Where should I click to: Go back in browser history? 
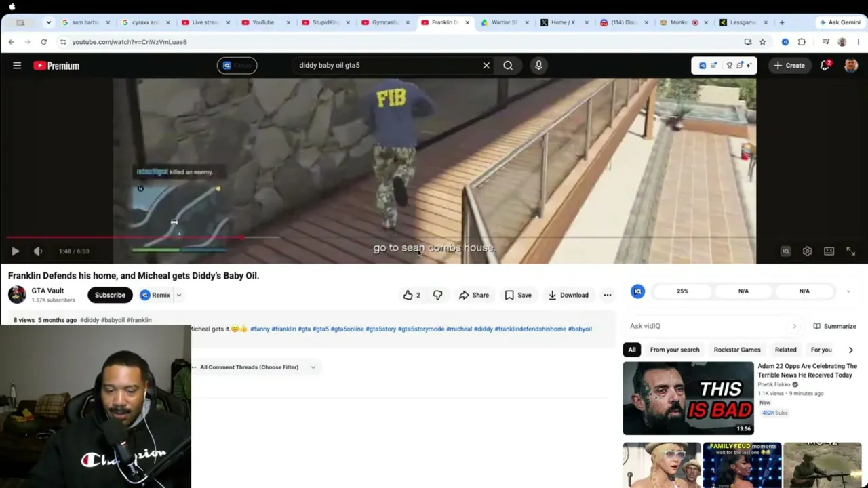(x=12, y=42)
